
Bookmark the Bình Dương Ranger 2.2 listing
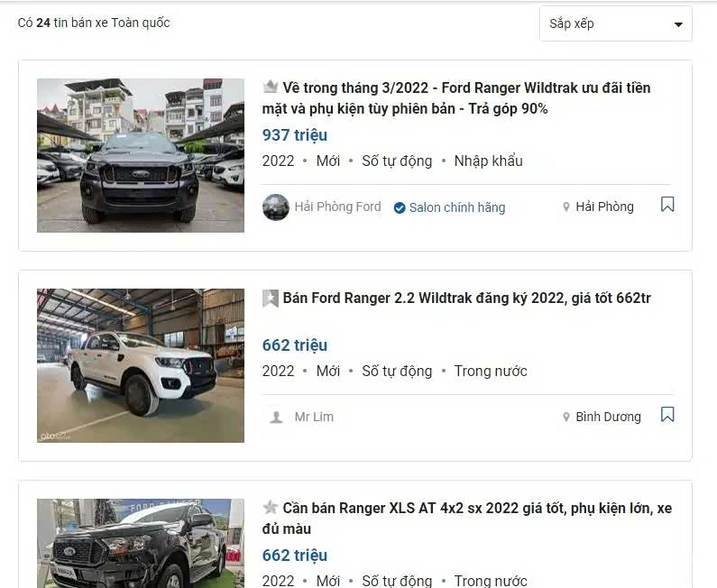coord(667,415)
